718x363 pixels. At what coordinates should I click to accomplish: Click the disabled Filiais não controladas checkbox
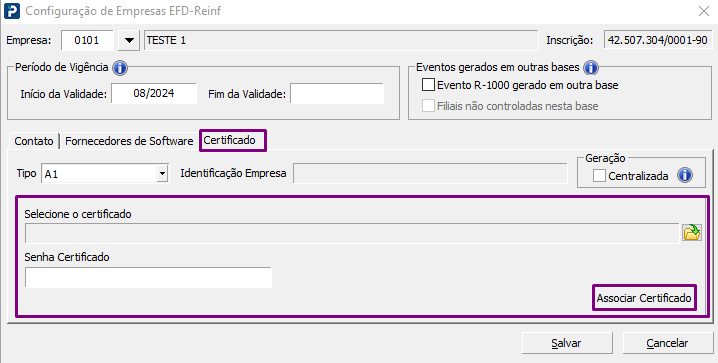coord(429,106)
